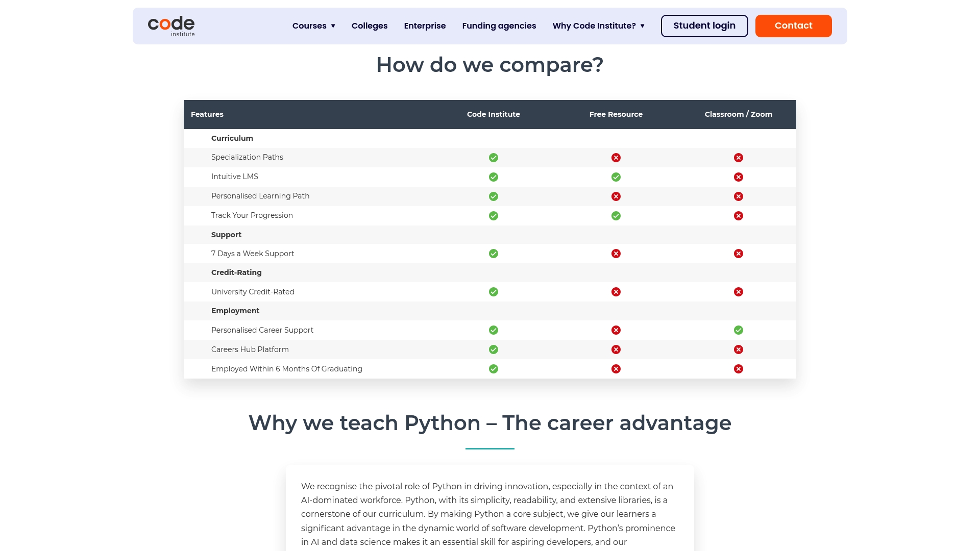The image size is (980, 551).
Task: Click the Classroom / Zoom column header
Action: click(x=739, y=114)
